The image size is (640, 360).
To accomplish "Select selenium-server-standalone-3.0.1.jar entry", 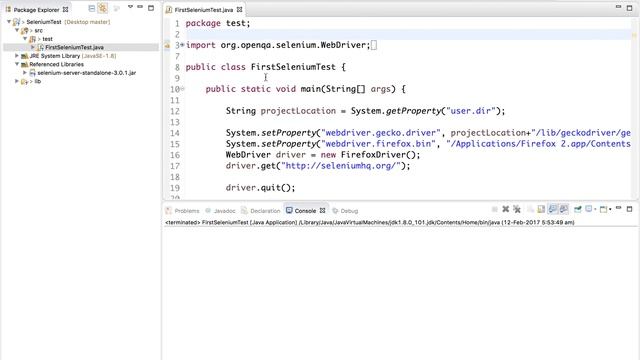I will (82, 73).
